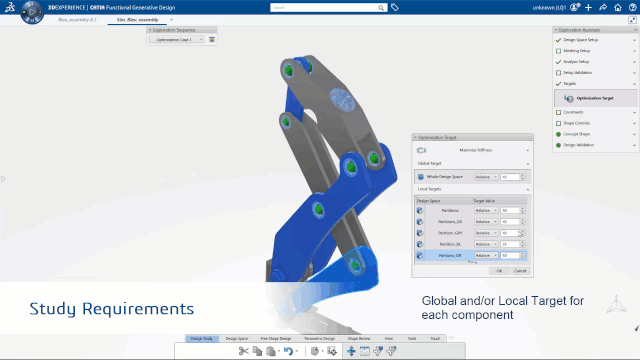Toggle the Shape Controls checkbox
Screen dimensions: 640x360
(x=558, y=123)
